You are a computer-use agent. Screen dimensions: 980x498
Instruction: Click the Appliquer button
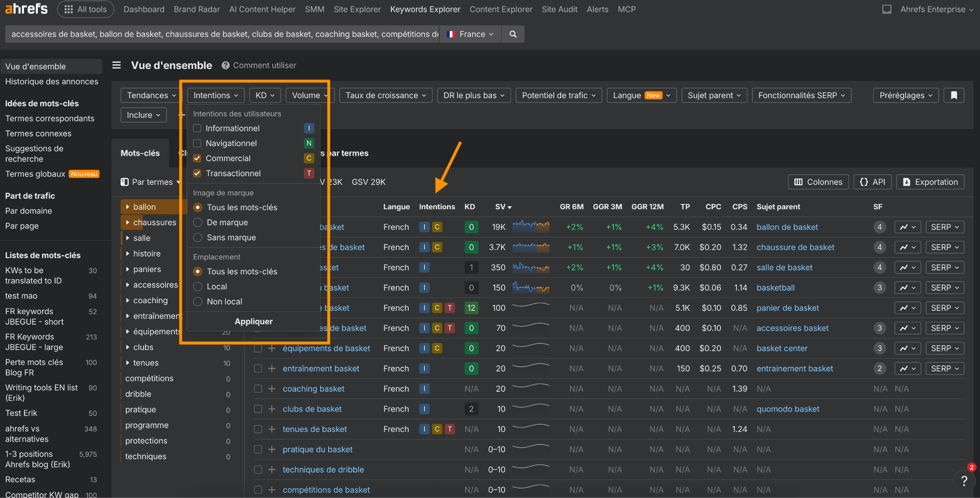[x=253, y=321]
